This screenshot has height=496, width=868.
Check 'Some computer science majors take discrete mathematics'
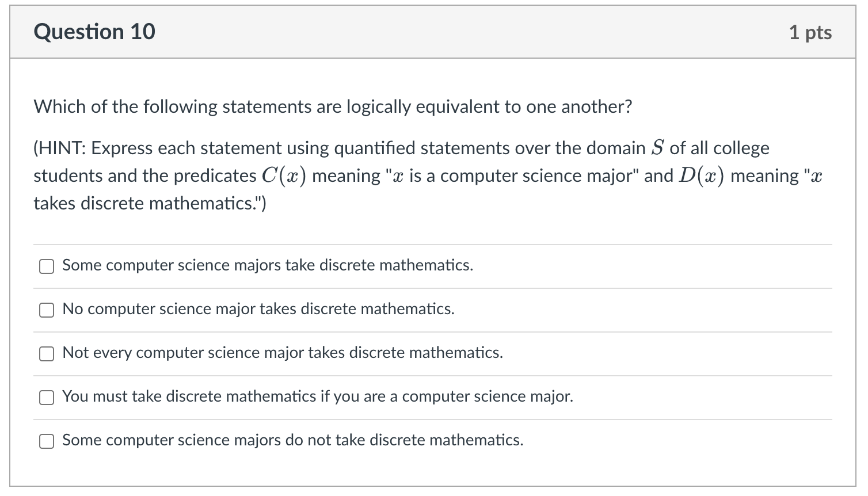46,266
